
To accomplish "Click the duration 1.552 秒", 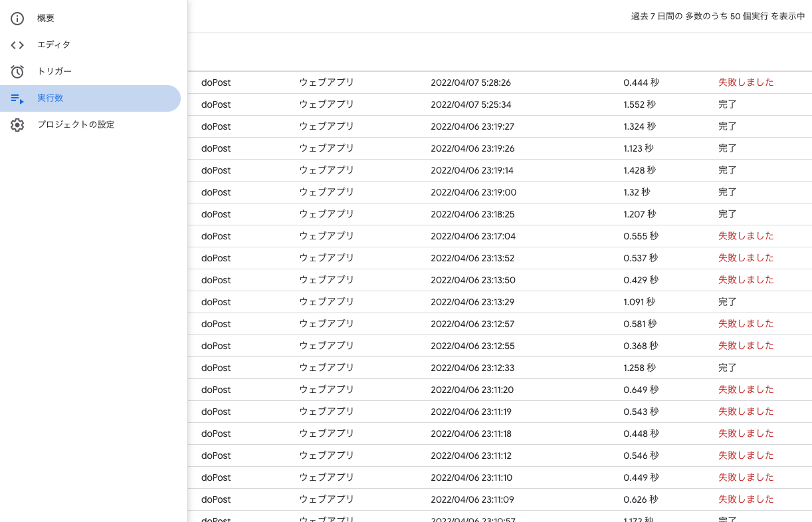I will pos(639,104).
